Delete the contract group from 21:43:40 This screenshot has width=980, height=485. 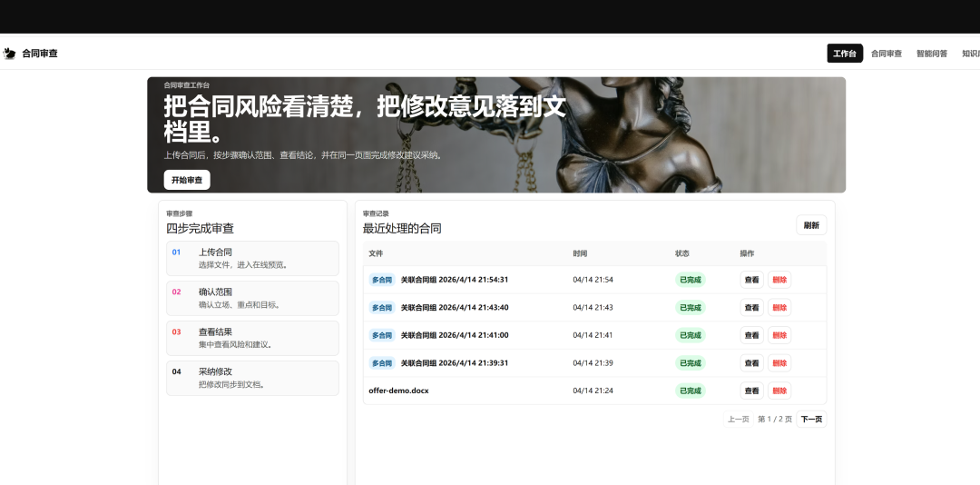tap(779, 307)
